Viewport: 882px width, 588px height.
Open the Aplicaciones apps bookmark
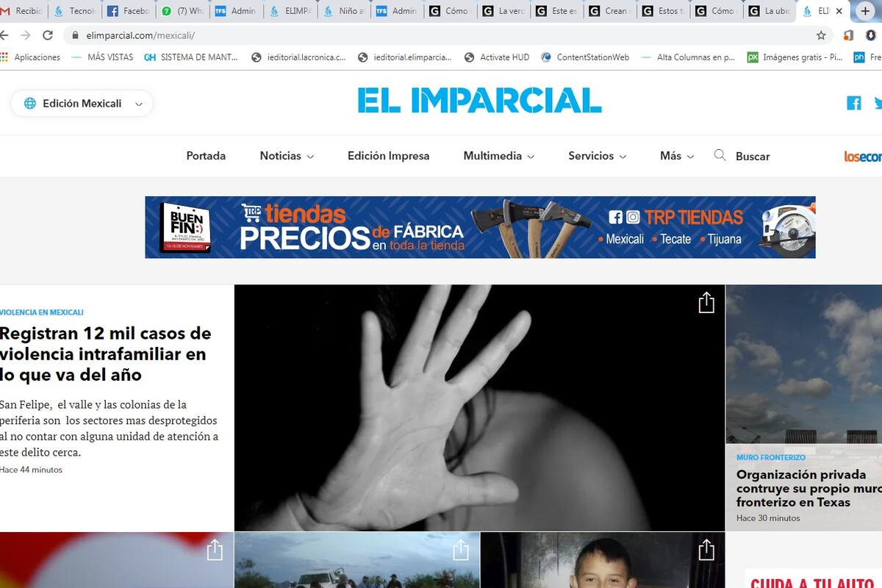[x=31, y=57]
